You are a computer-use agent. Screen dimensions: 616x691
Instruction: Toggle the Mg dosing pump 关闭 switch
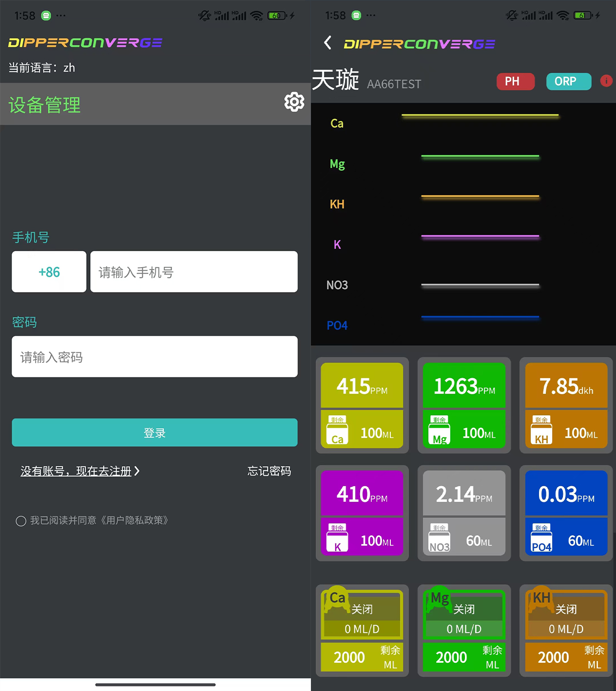(x=464, y=609)
